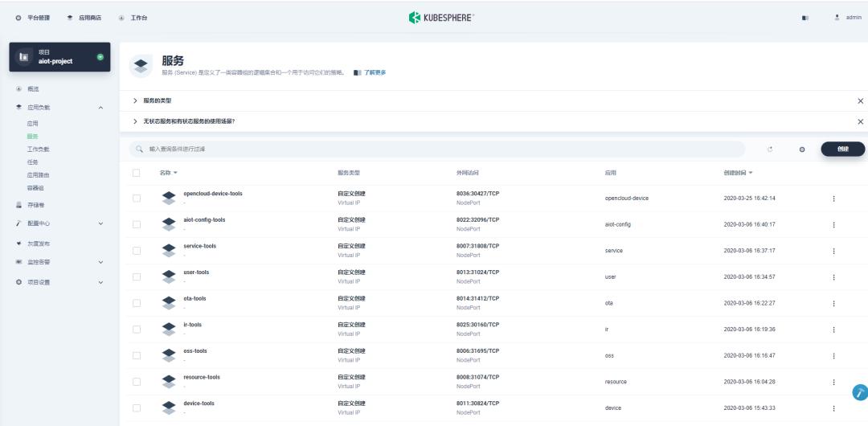The height and width of the screenshot is (426, 868).
Task: Click the service icon of ota-tools row
Action: 169,303
